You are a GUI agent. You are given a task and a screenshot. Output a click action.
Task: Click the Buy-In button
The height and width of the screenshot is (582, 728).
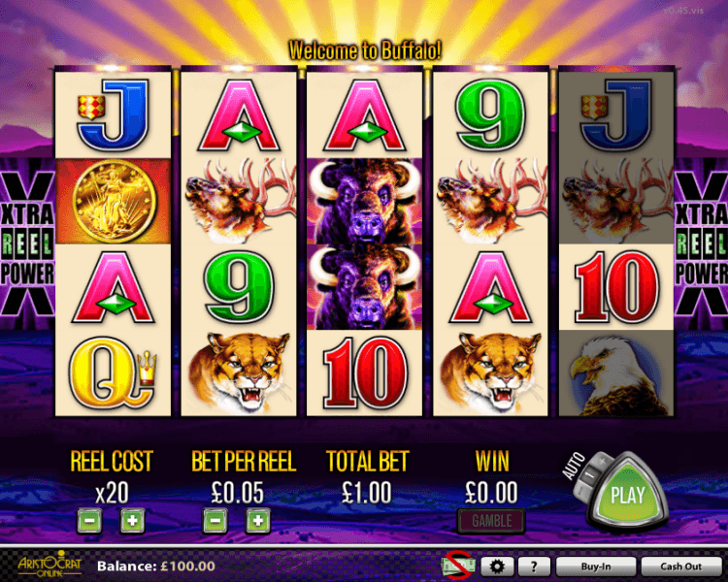[596, 566]
